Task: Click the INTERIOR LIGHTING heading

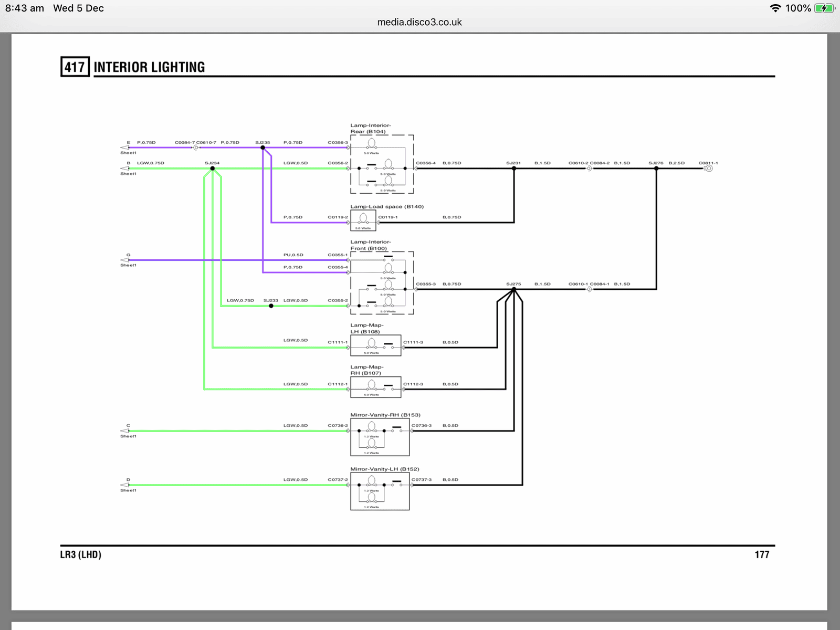Action: (149, 67)
